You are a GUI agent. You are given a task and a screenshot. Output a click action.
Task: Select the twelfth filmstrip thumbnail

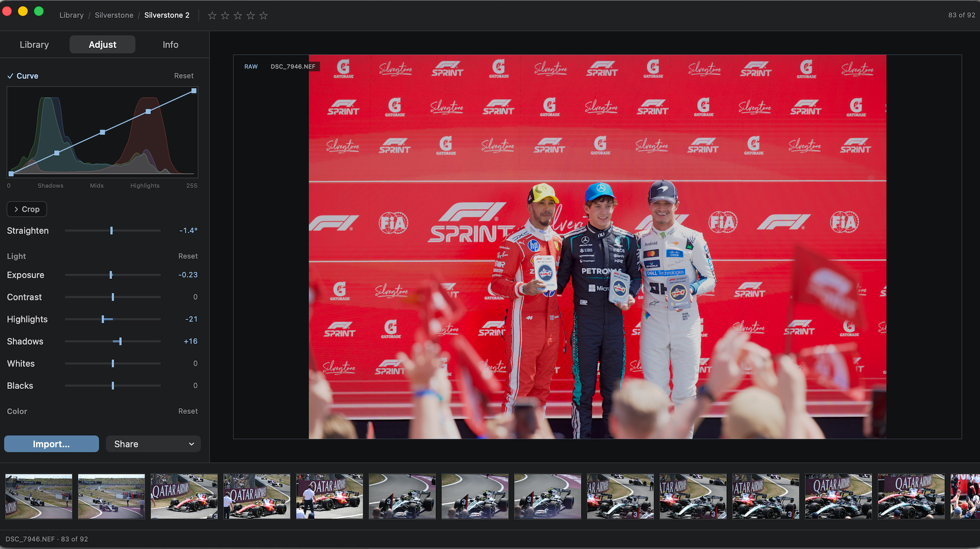[x=839, y=496]
